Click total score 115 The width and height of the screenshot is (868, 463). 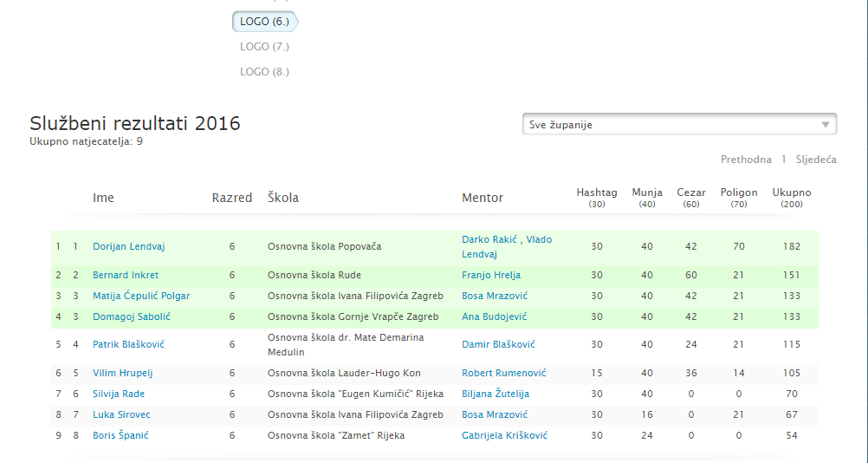792,344
